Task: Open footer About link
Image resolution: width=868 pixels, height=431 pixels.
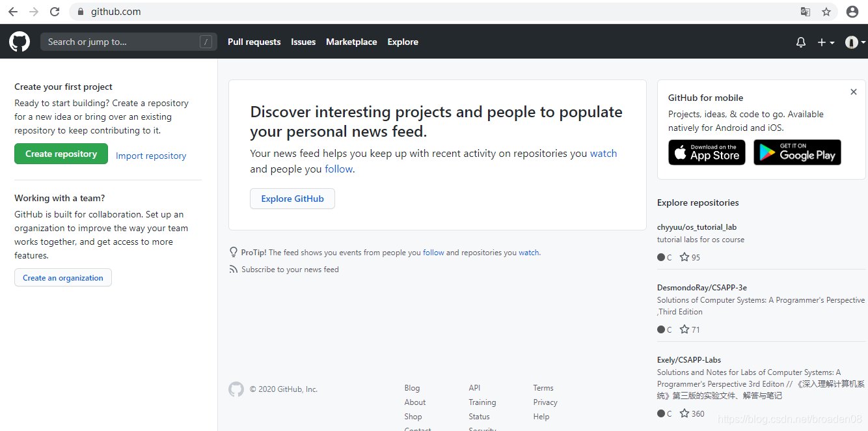Action: (415, 402)
